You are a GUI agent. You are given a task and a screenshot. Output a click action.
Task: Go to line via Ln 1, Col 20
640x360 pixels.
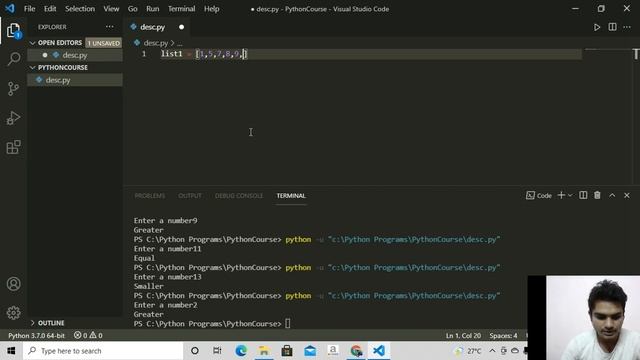(x=463, y=336)
